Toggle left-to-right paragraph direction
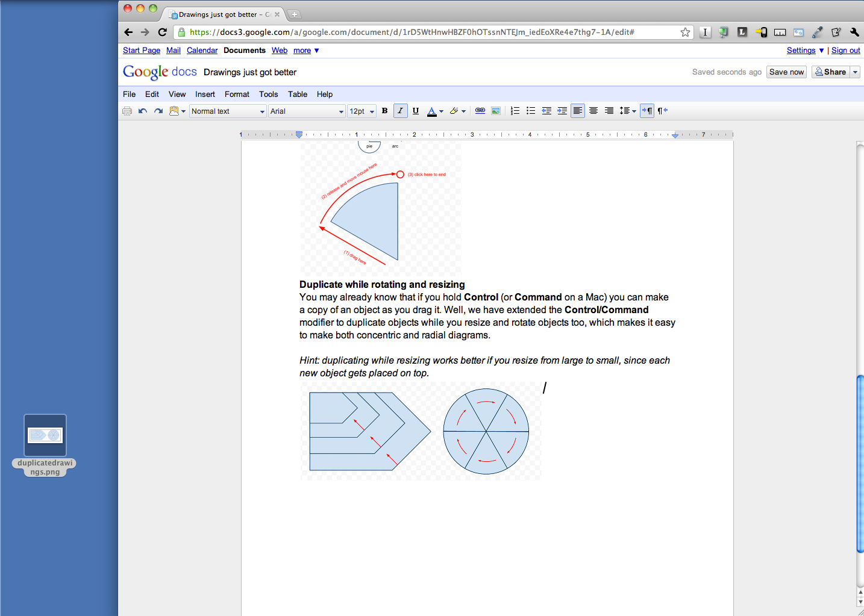The image size is (864, 616). click(x=647, y=111)
